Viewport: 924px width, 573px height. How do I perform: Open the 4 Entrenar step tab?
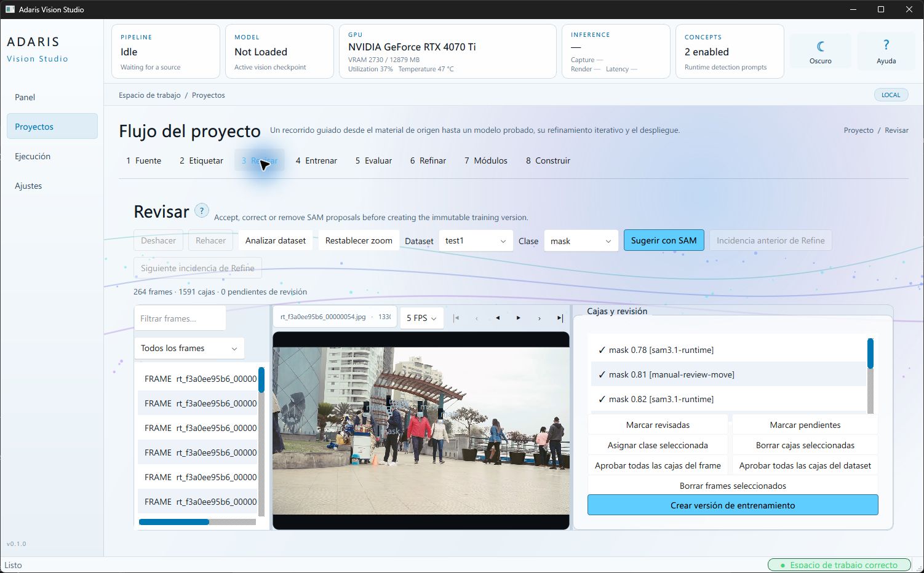point(316,160)
